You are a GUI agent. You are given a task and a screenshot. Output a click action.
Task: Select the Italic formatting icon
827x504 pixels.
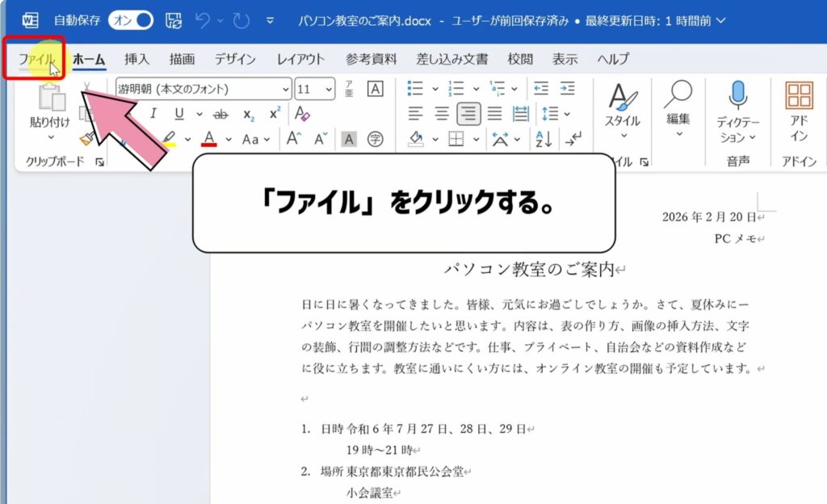point(155,111)
